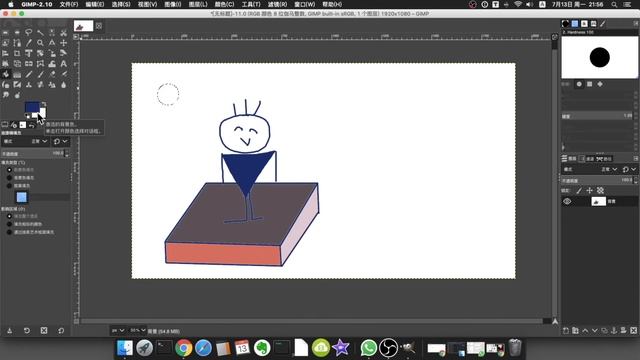Select the Airbrush tool

click(64, 74)
